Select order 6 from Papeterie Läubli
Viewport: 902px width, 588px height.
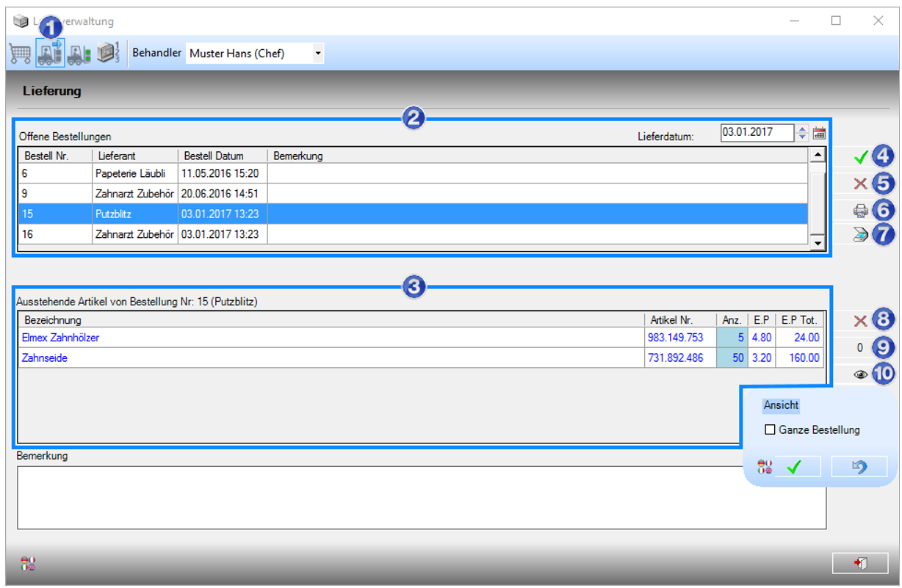coord(413,173)
